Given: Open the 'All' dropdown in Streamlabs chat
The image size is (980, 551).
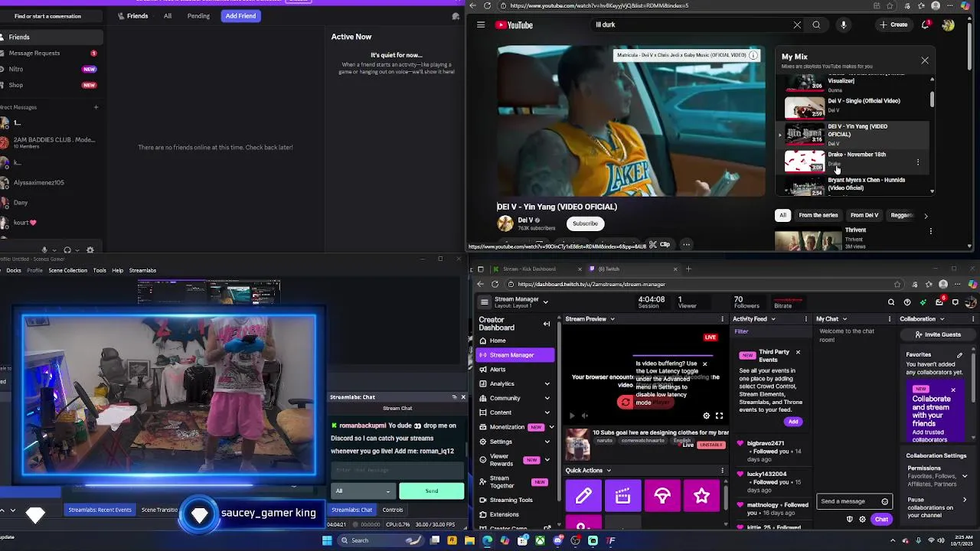Looking at the screenshot, I should tap(364, 491).
